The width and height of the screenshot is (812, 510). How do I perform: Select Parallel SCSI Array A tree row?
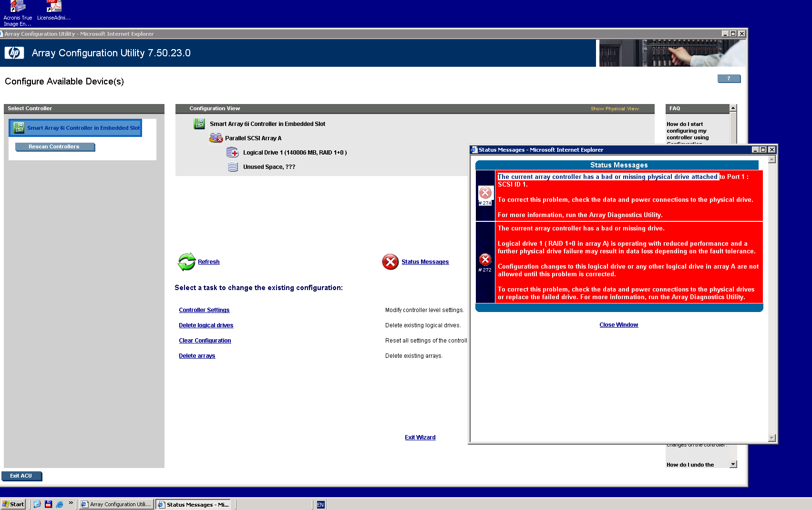tap(253, 138)
